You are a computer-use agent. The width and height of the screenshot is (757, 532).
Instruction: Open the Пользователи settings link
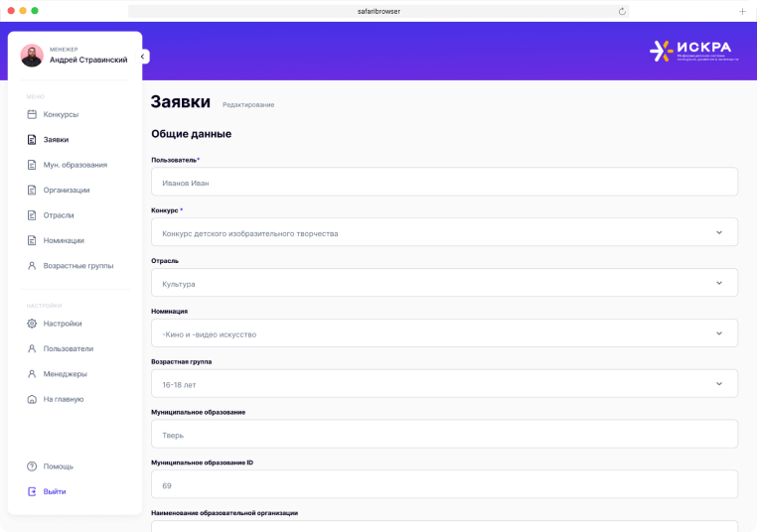point(68,348)
